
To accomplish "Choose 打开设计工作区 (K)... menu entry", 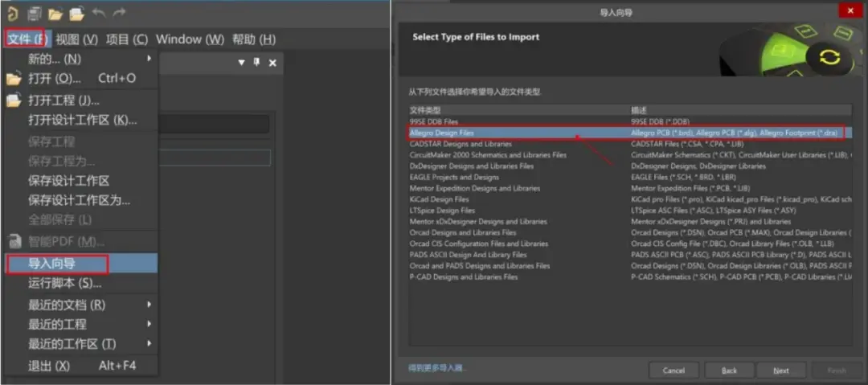I will tap(81, 121).
